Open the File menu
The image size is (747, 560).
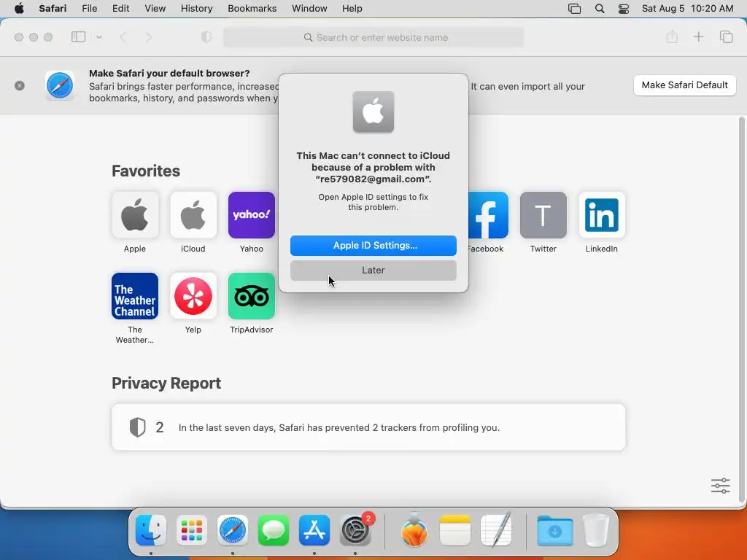(x=90, y=8)
